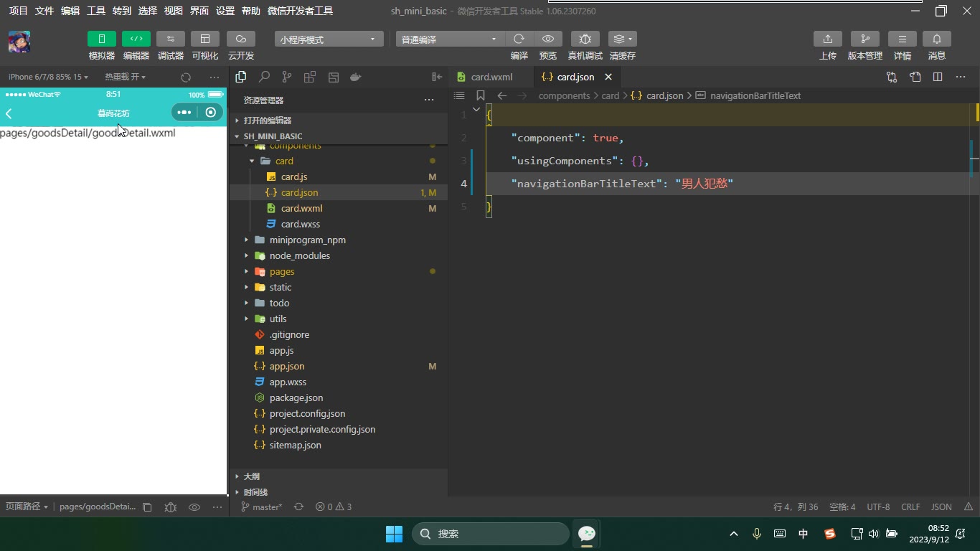
Task: Open the 消息 notifications bell
Action: coord(936,39)
